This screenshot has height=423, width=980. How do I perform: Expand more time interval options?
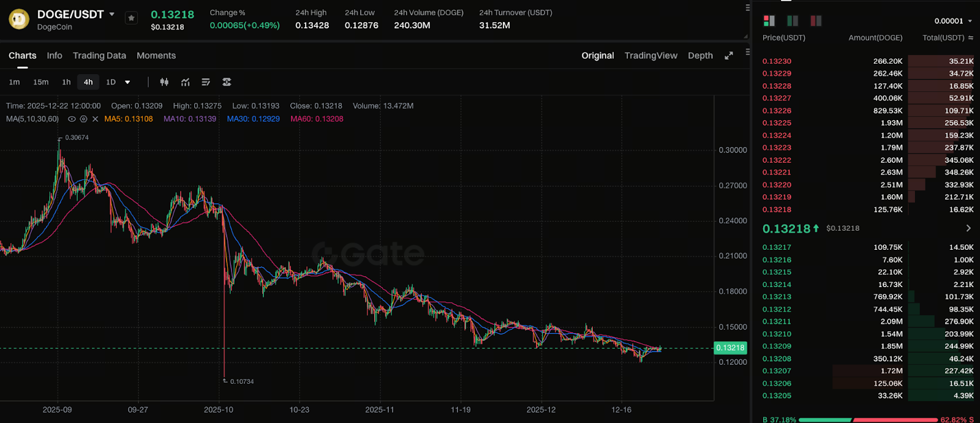point(127,82)
